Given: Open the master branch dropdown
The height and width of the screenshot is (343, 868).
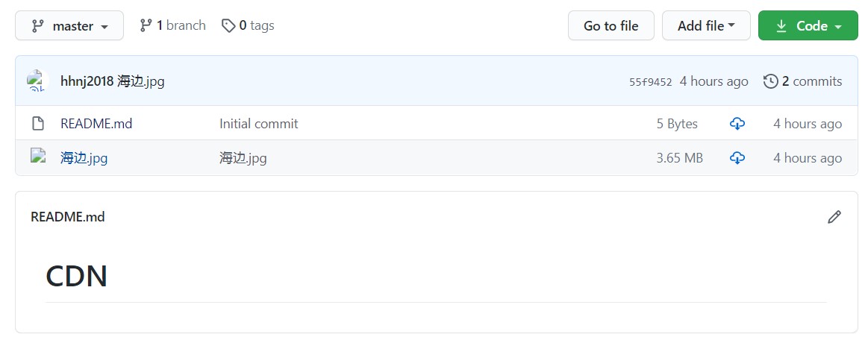Looking at the screenshot, I should pyautogui.click(x=71, y=26).
